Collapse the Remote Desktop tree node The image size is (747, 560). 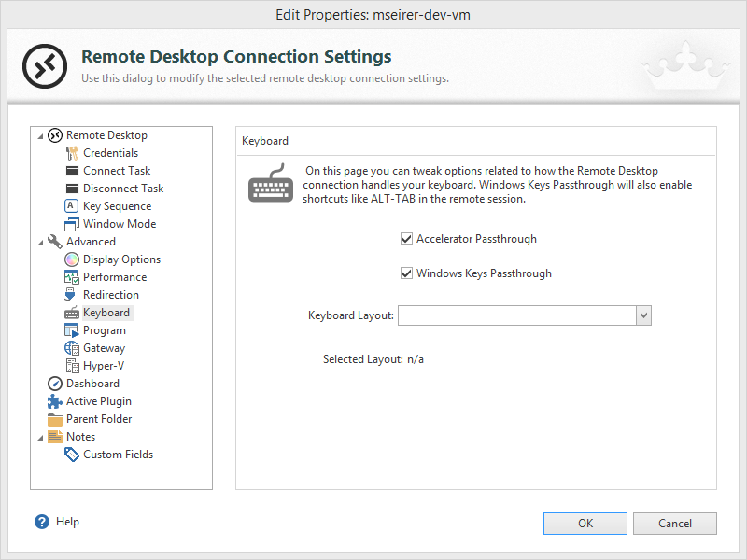40,136
